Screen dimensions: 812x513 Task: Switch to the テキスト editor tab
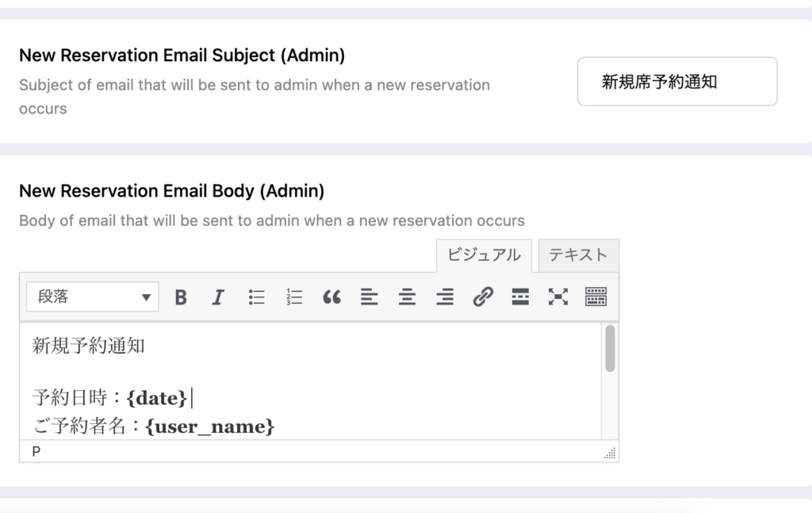pyautogui.click(x=578, y=255)
